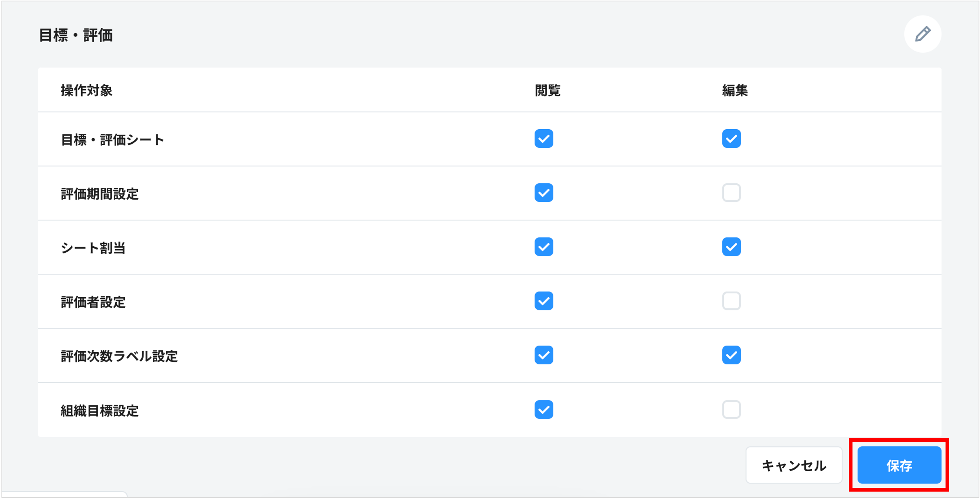Click the pencil edit icon
Screen dimensions: 980x499
coord(922,34)
